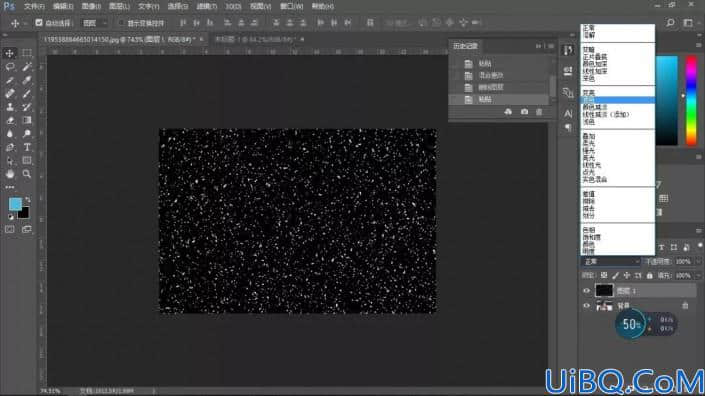Open the 填充 slider arrow
This screenshot has height=396, width=705.
point(698,275)
